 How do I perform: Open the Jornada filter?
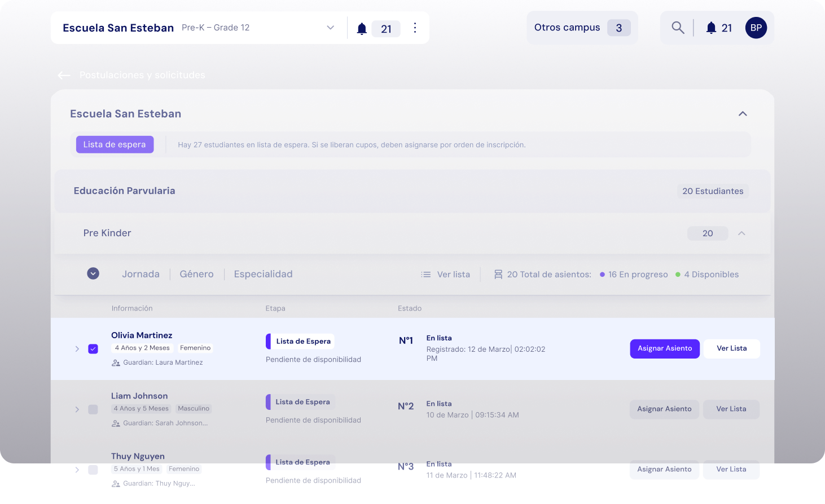coord(141,274)
